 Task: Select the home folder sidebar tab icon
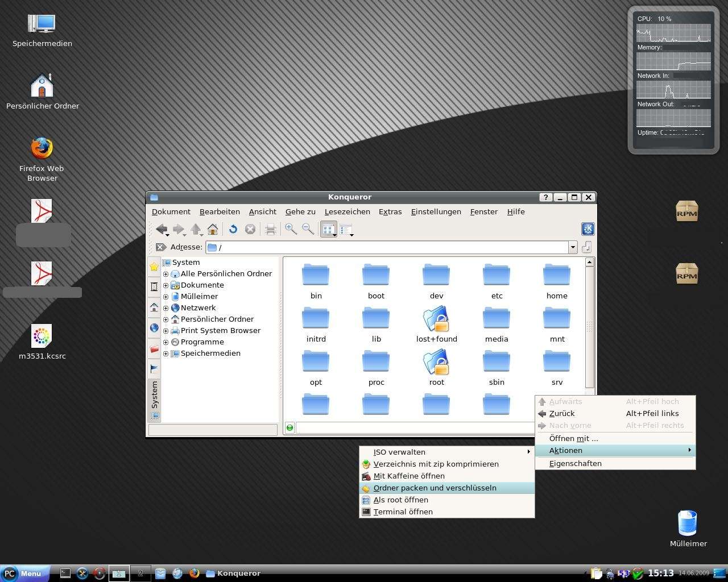click(x=154, y=307)
